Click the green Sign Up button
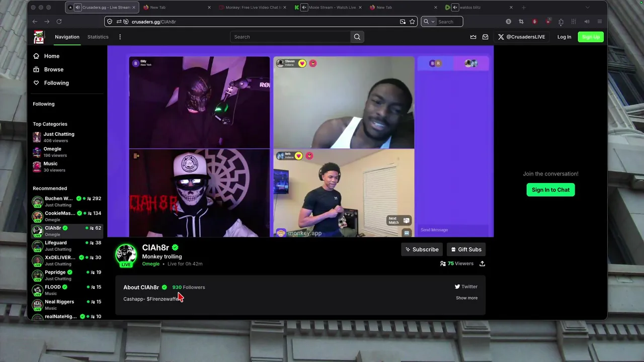Viewport: 644px width, 362px height. click(x=591, y=37)
